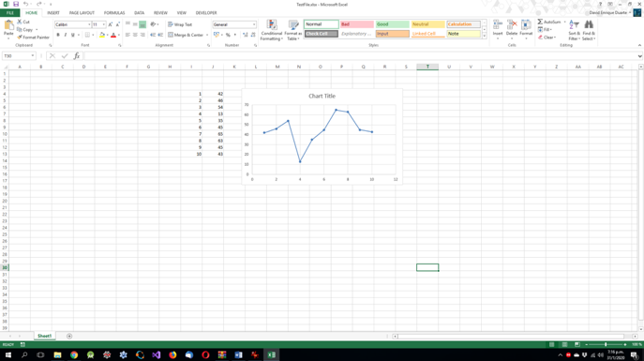644x361 pixels.
Task: Click the Save icon in quick access toolbar
Action: 16,4
